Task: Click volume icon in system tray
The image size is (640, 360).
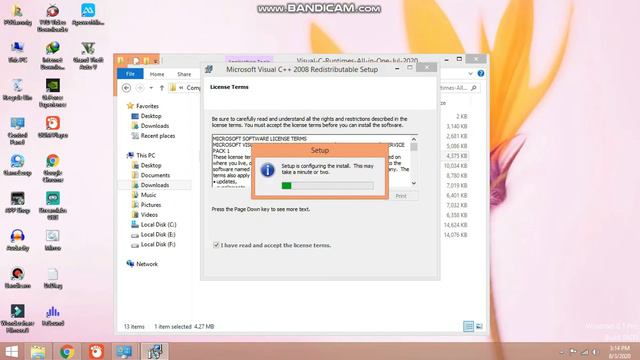Action: (596, 351)
